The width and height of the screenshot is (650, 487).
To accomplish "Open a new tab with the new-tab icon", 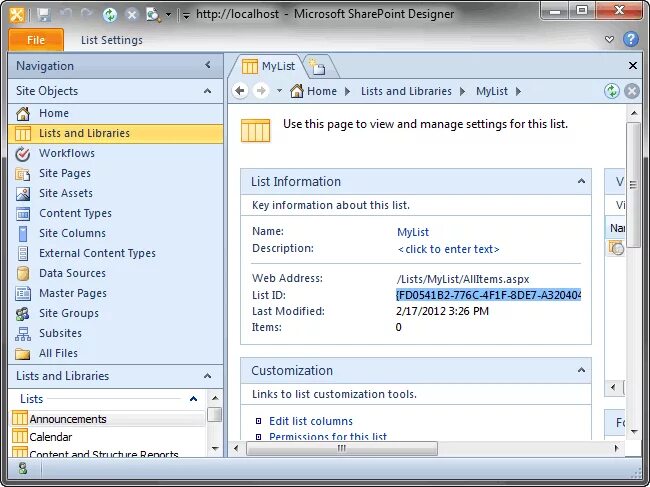I will pyautogui.click(x=318, y=67).
